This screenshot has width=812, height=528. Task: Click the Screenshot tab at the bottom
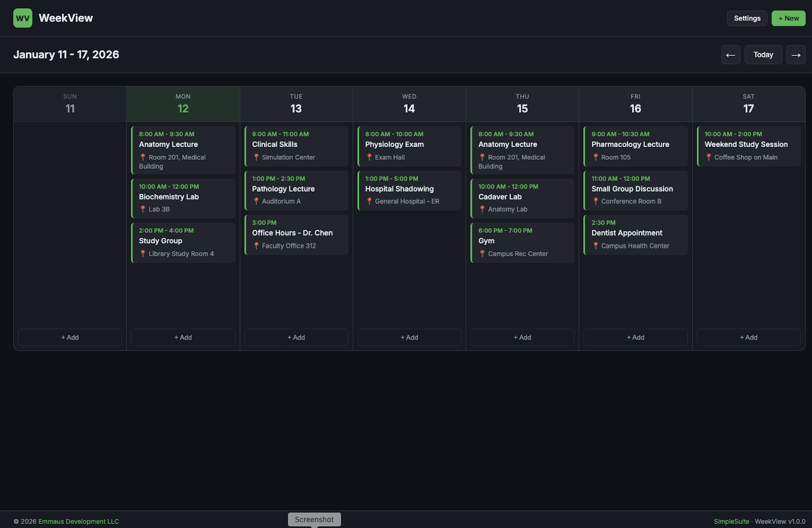[314, 519]
